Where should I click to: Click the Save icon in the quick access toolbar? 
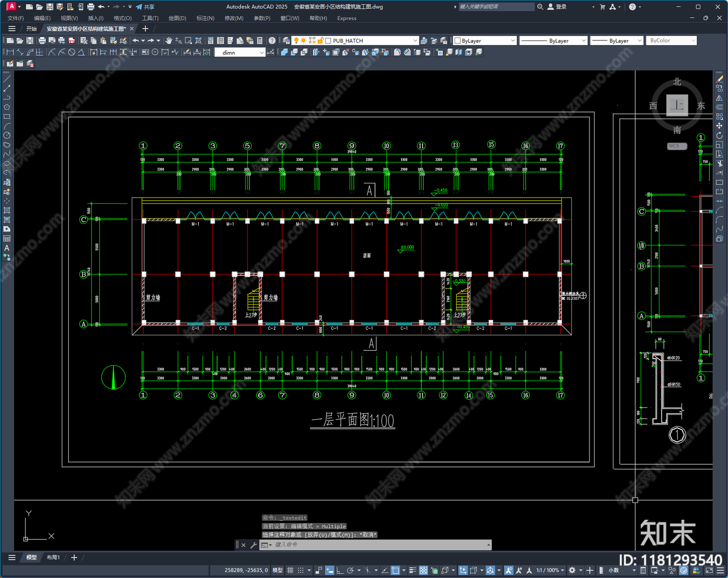[50, 7]
